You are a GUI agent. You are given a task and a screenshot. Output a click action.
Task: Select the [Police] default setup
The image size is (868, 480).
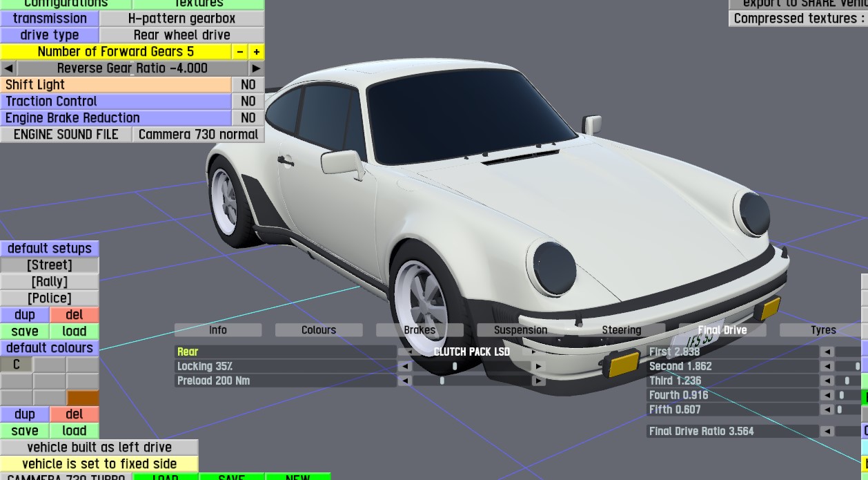(x=50, y=298)
